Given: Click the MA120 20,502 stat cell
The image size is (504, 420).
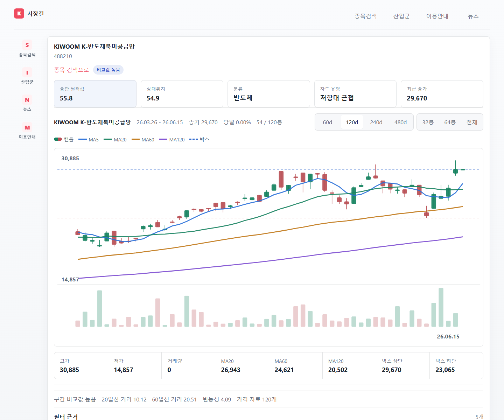Looking at the screenshot, I should pos(349,366).
